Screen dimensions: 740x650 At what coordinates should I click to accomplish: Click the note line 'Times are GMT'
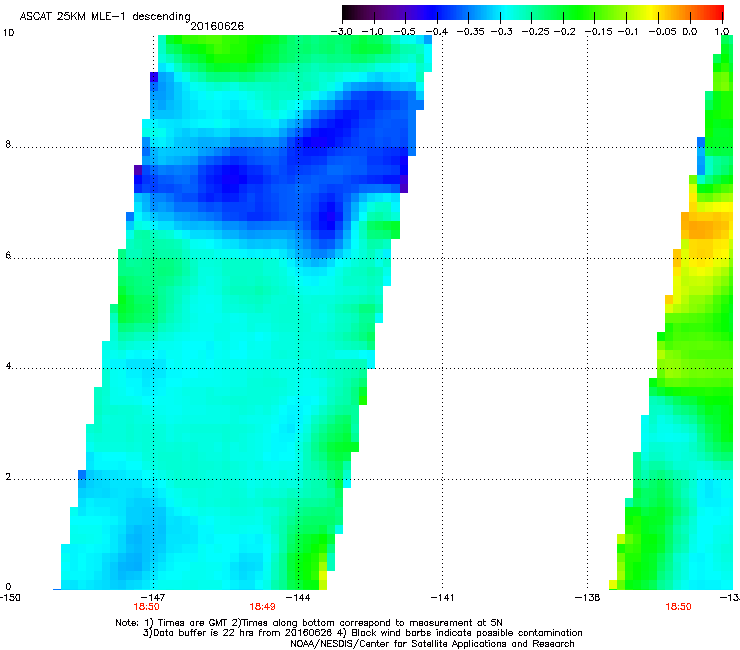point(309,623)
